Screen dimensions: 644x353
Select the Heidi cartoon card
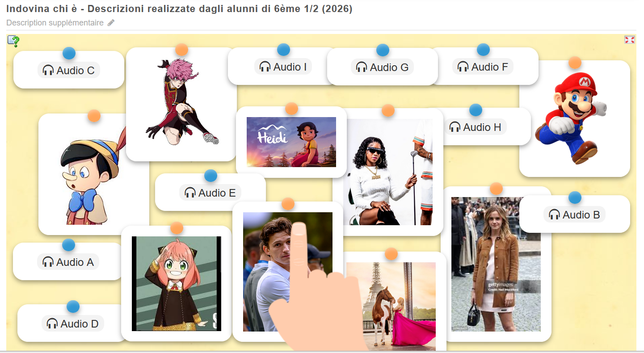coord(291,142)
